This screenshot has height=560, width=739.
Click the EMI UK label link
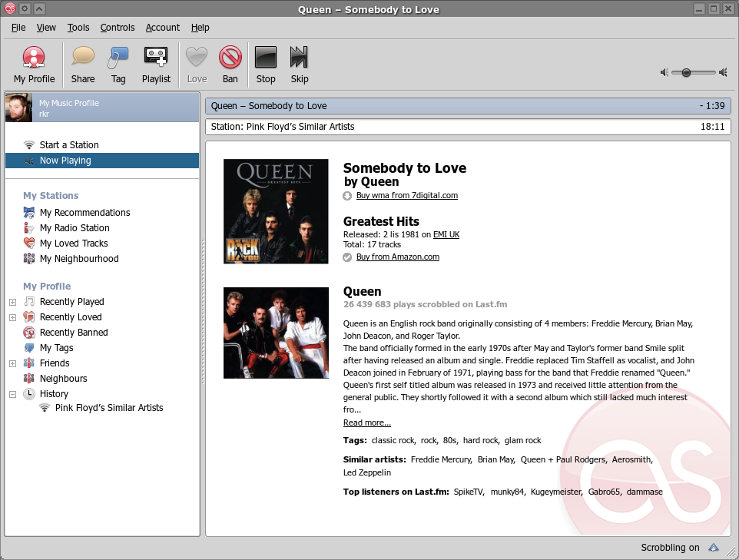[x=446, y=234]
